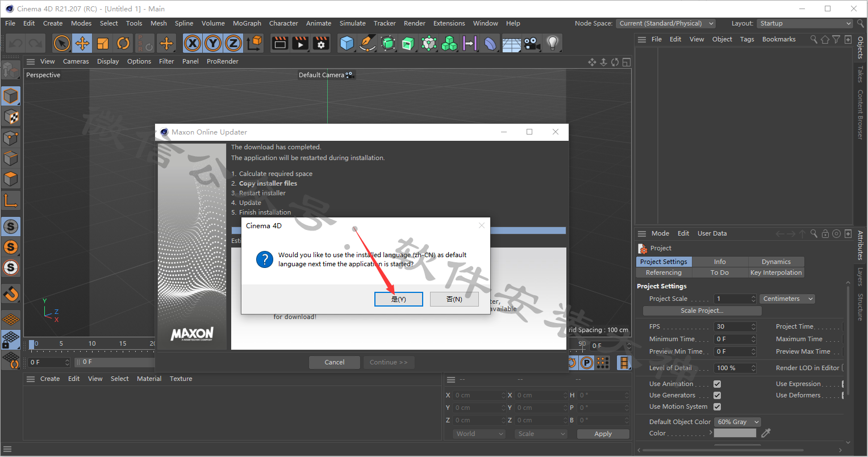This screenshot has width=868, height=457.
Task: Click the search magnifier in Objects panel
Action: point(813,39)
